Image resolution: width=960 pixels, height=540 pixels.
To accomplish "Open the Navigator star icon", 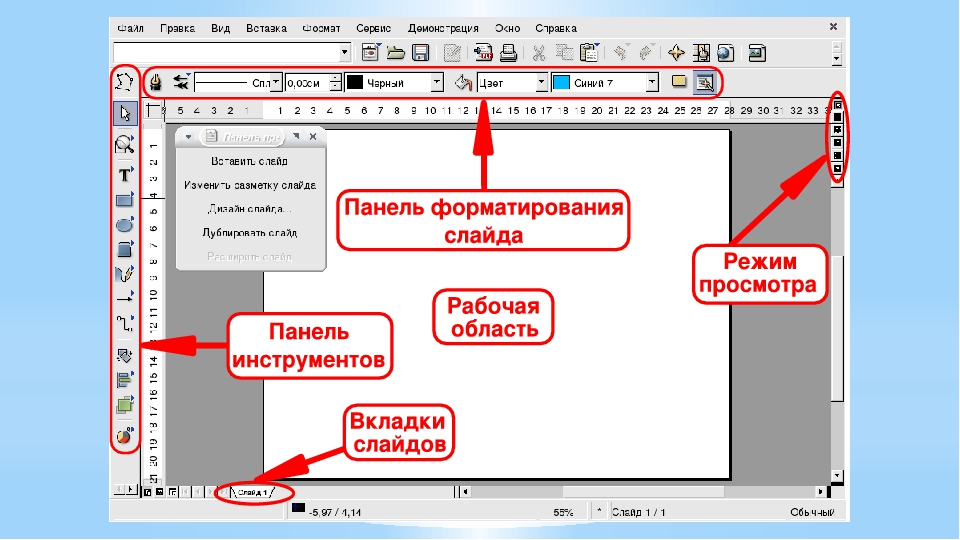I will (676, 53).
